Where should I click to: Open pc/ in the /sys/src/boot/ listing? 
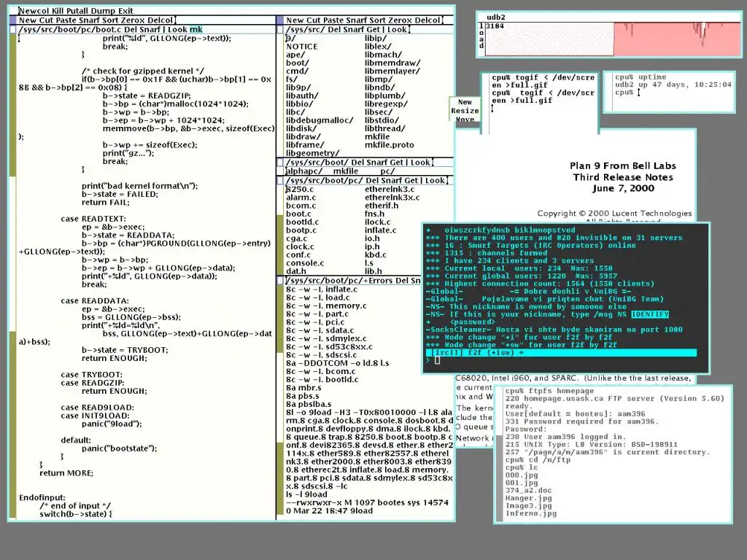tap(387, 171)
